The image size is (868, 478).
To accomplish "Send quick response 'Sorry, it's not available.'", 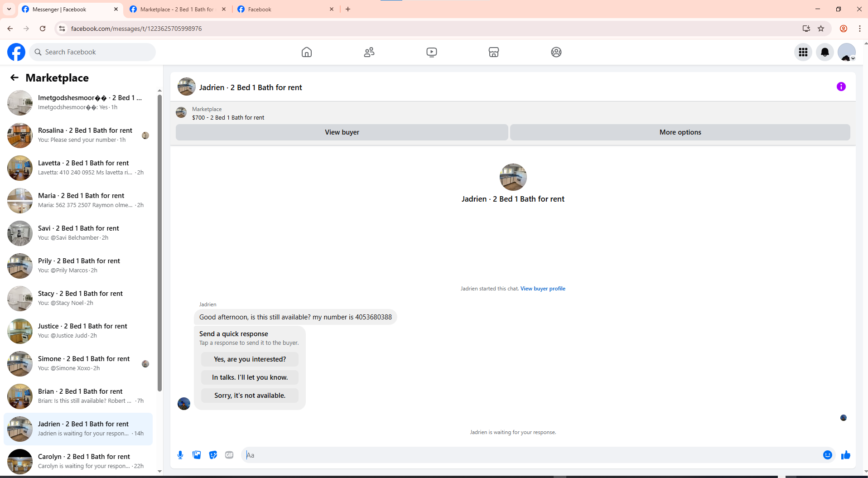I will (x=250, y=396).
